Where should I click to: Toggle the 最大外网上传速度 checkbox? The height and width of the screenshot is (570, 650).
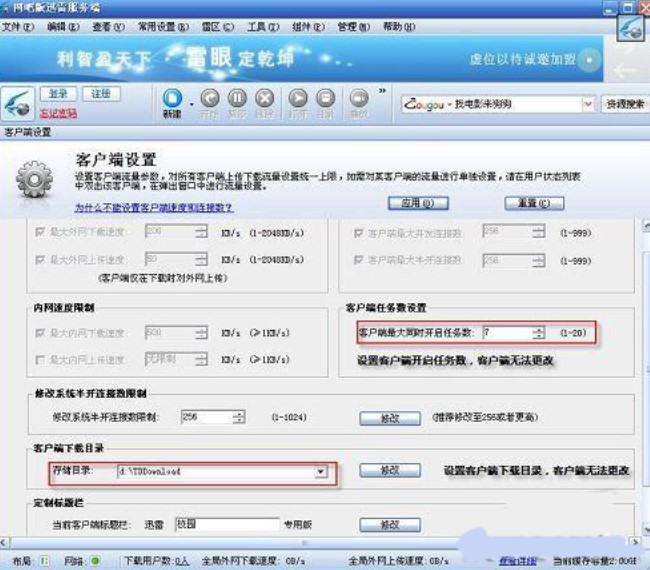40,260
